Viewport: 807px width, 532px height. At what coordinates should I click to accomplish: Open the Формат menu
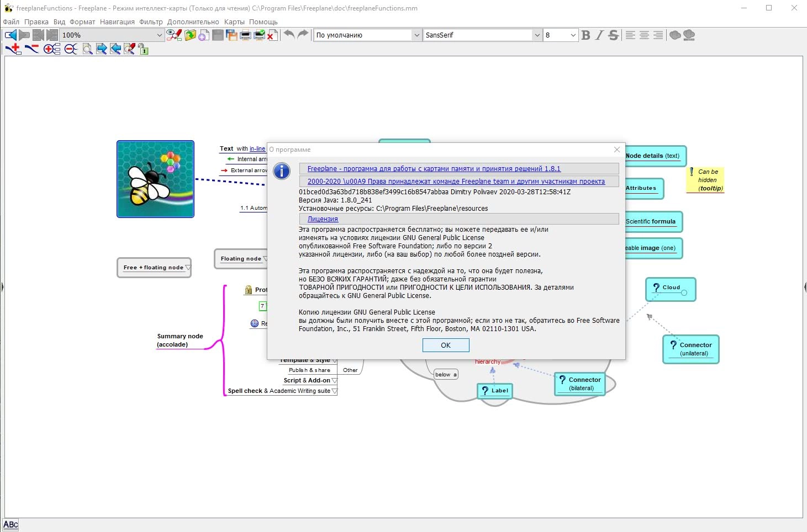click(x=82, y=22)
